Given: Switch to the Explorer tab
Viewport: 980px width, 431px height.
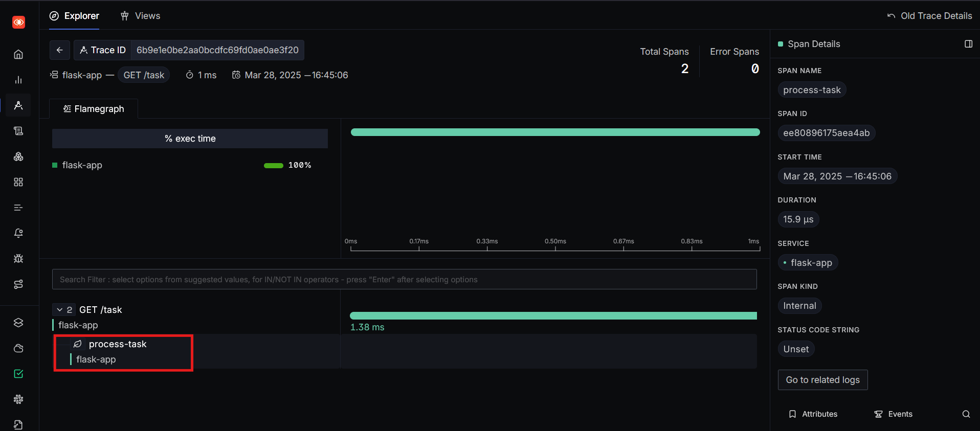Looking at the screenshot, I should (x=74, y=16).
